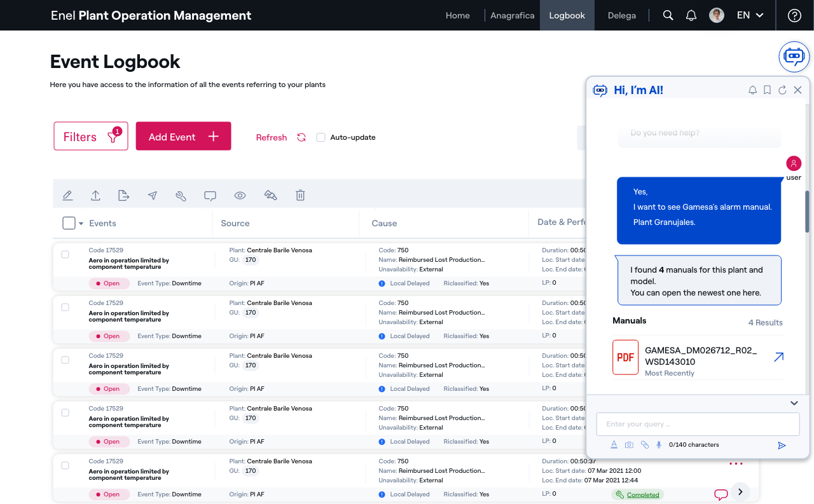The image size is (814, 504).
Task: Click the export document icon in event toolbar
Action: [x=124, y=196]
